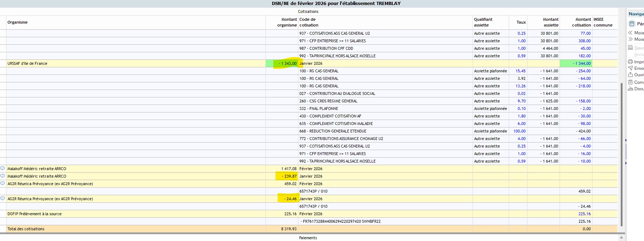The image size is (644, 241).
Task: Click the '1 417.08' Malakoff Médéric amount
Action: click(x=289, y=168)
